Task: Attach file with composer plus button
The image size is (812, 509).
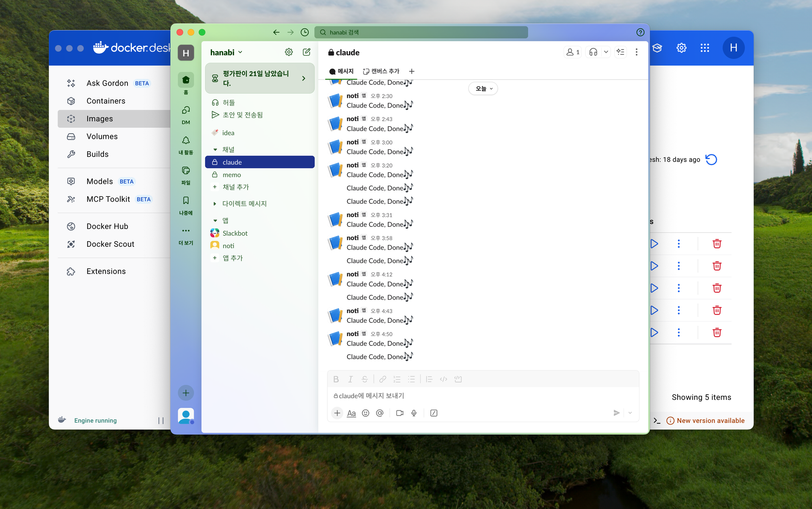Action: pos(337,413)
